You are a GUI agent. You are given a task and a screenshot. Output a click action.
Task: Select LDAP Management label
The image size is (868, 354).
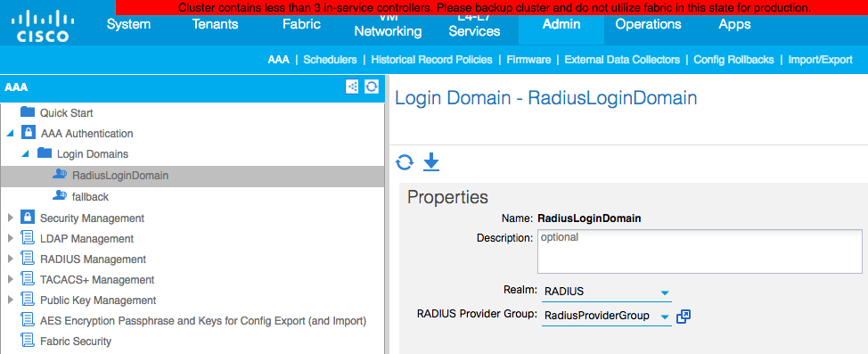click(87, 239)
